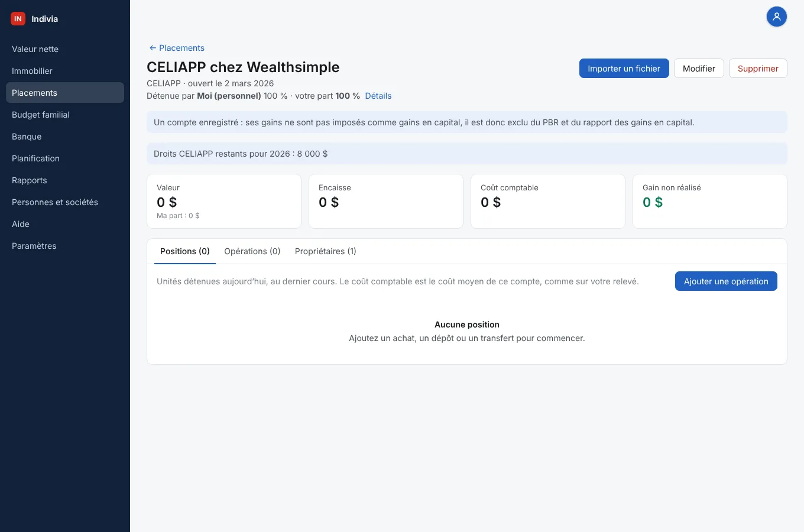Open Aide in the sidebar
This screenshot has width=804, height=532.
pos(65,224)
